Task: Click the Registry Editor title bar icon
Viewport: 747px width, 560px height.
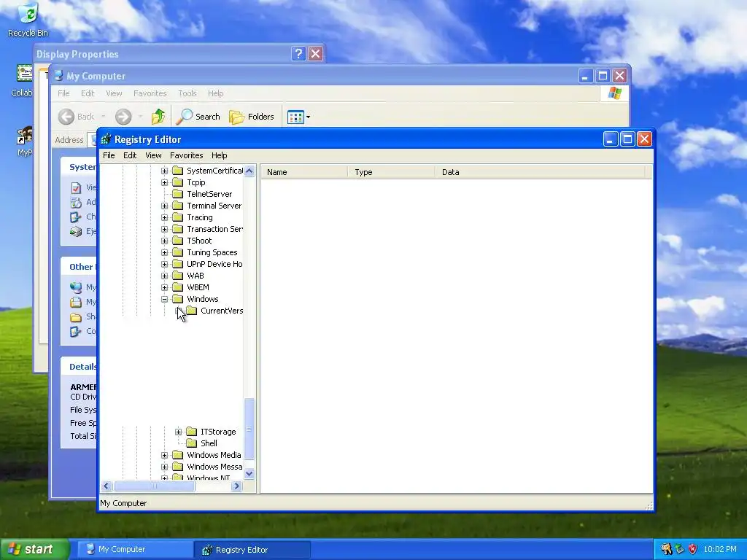Action: [107, 139]
